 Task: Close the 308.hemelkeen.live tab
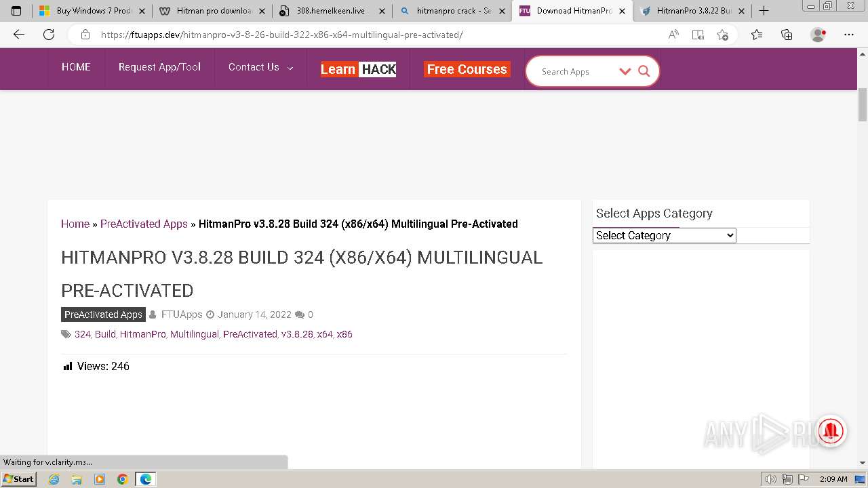click(x=382, y=11)
